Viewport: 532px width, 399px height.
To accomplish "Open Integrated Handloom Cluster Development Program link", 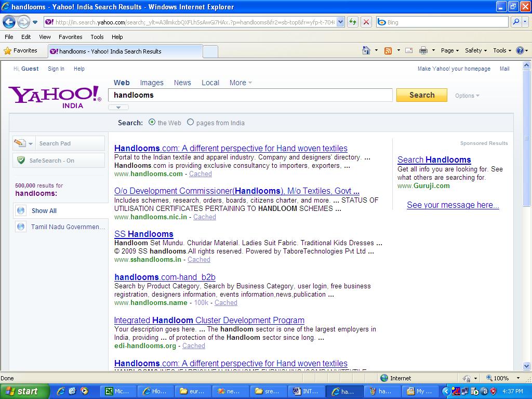I will click(x=209, y=320).
